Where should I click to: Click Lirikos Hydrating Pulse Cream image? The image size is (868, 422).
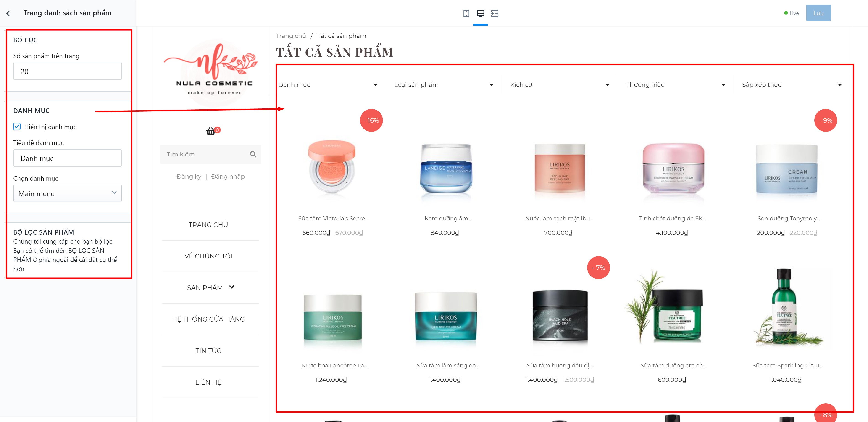coord(333,319)
